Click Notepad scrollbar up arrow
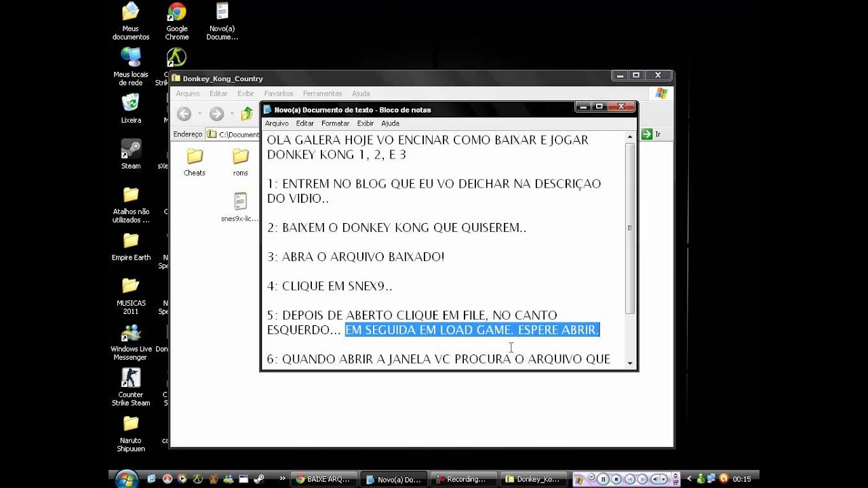Image resolution: width=868 pixels, height=488 pixels. [x=630, y=137]
